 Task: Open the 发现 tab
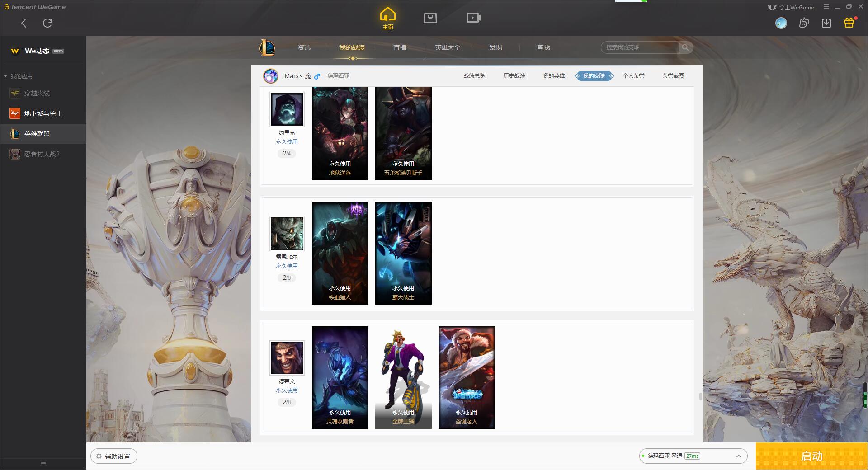point(495,47)
